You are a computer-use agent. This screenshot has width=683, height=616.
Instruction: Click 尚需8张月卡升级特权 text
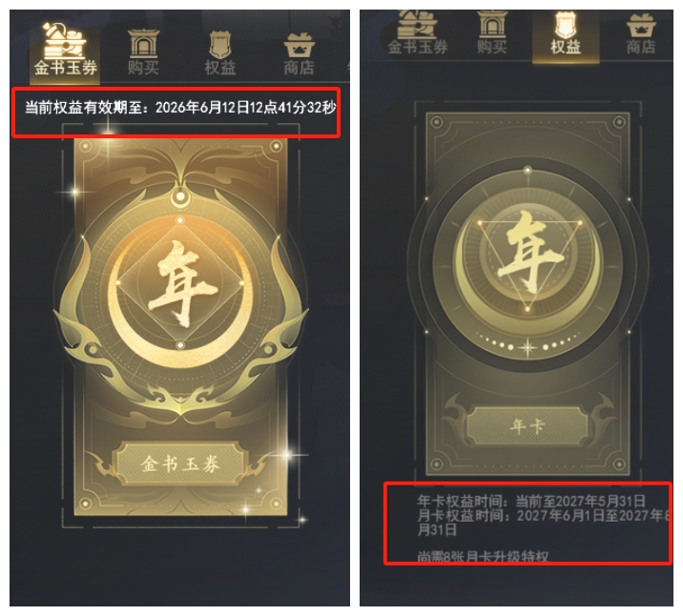pyautogui.click(x=483, y=556)
